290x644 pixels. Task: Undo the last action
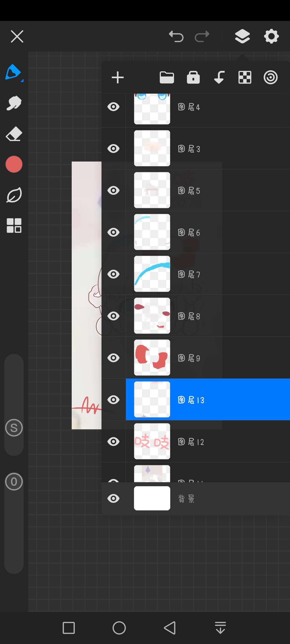[176, 36]
